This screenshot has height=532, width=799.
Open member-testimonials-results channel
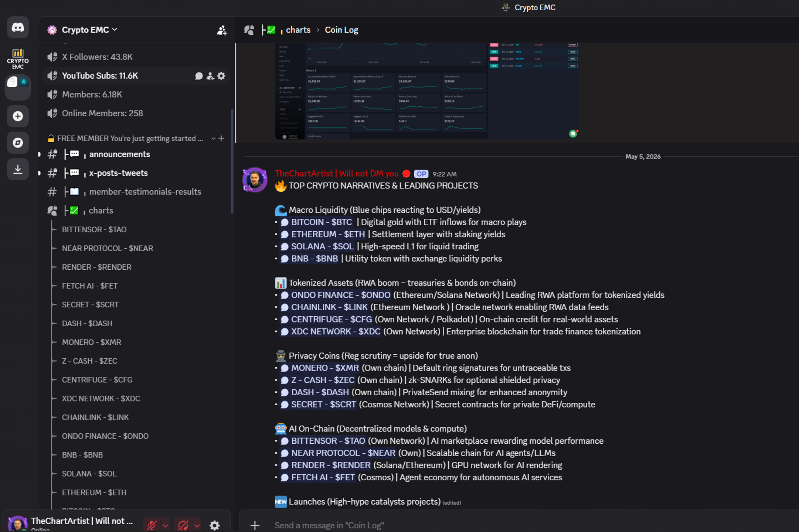click(136, 192)
